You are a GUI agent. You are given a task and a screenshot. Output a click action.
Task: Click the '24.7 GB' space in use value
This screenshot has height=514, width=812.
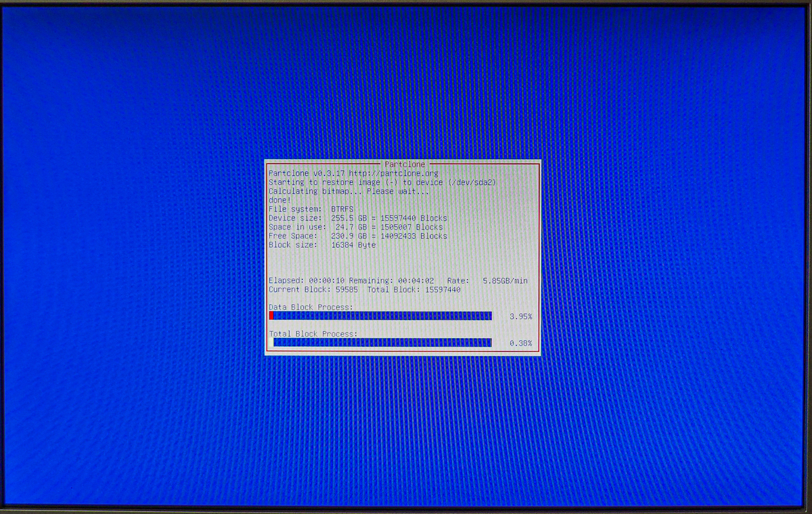tap(351, 227)
